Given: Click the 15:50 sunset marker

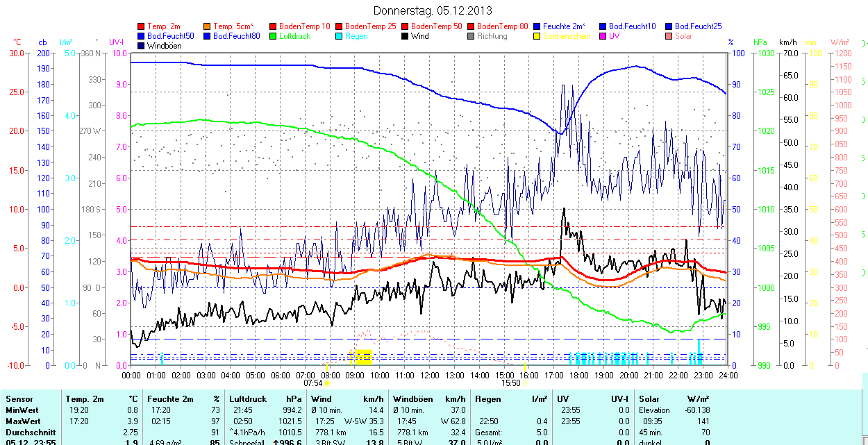Looking at the screenshot, I should 510,383.
